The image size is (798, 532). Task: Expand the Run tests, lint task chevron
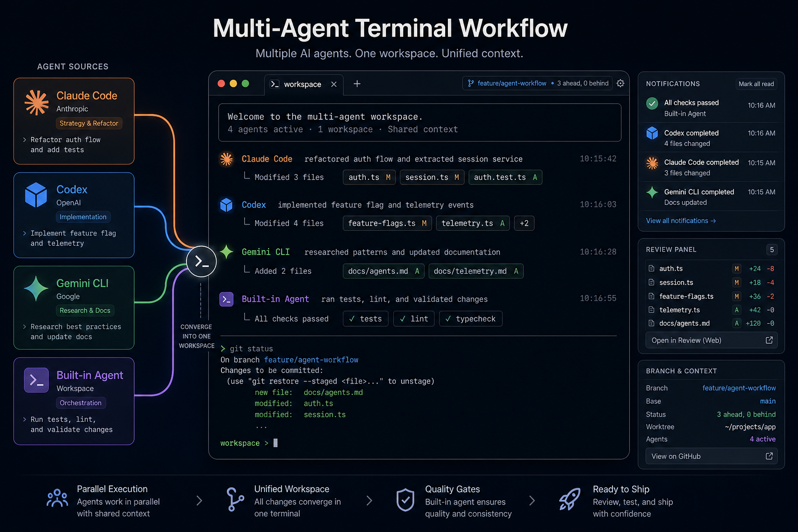24,419
